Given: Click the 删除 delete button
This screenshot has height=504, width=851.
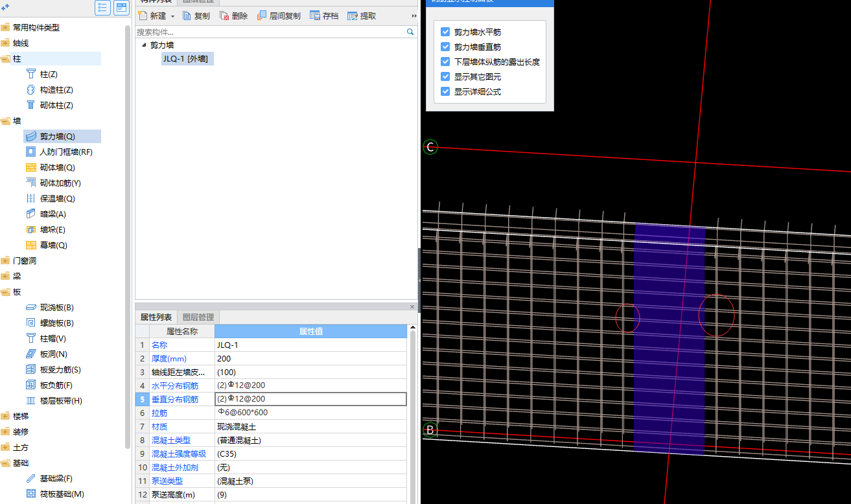Looking at the screenshot, I should [x=234, y=16].
